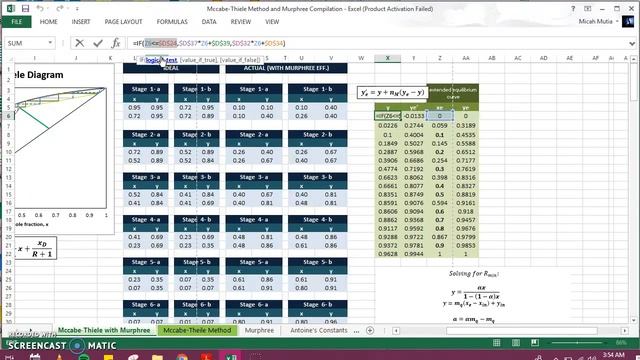
Task: Select the Mccabe-Thiele with Murphree sheet tab
Action: point(104,330)
